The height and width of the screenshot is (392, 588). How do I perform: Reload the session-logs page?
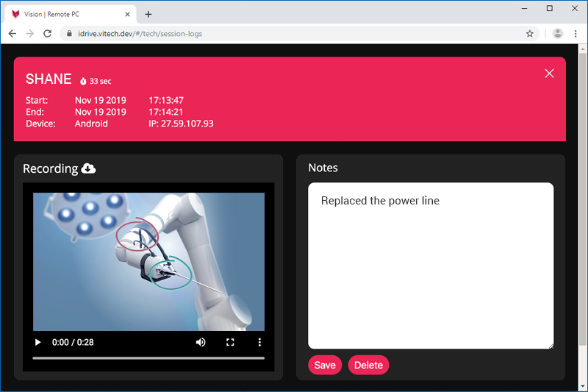[x=48, y=34]
